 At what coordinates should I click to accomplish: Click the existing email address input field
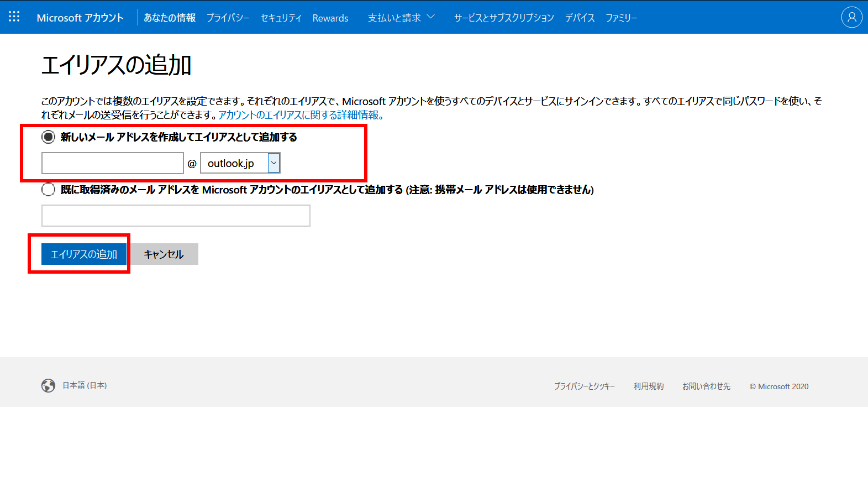(x=176, y=216)
